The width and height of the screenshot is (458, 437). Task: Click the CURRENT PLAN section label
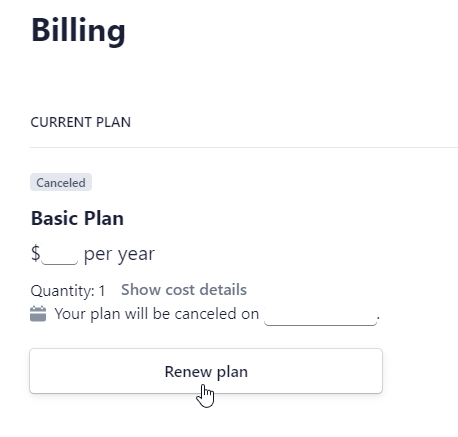pyautogui.click(x=81, y=122)
